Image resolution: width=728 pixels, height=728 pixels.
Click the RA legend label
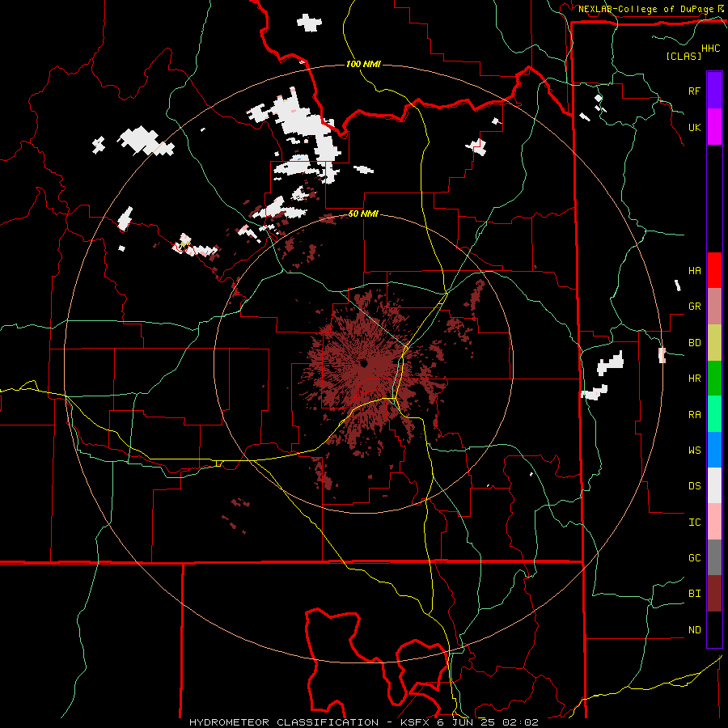[694, 415]
